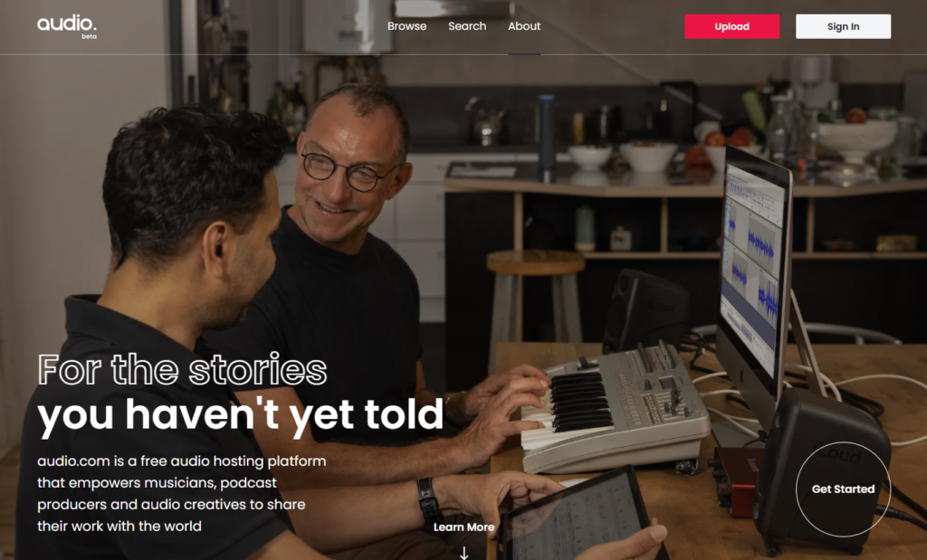Click the white Sign In button
This screenshot has height=560, width=927.
point(843,26)
